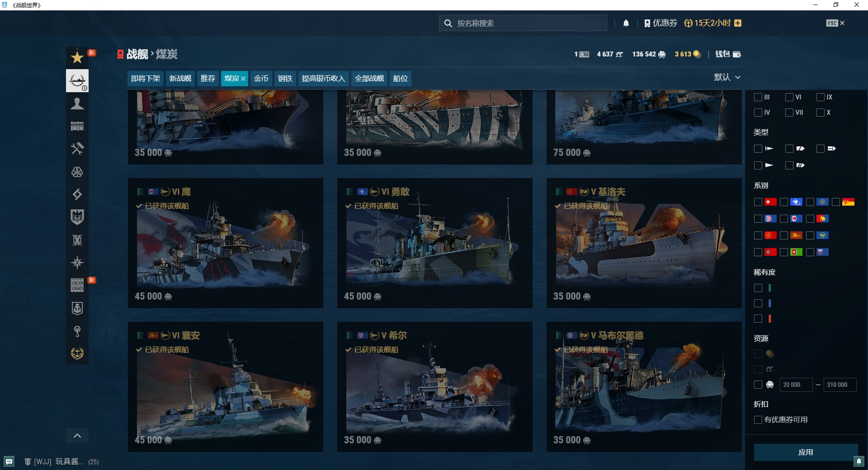Screen dimensions: 868x470
Task: Click the notification bell near the search bar
Action: [626, 23]
